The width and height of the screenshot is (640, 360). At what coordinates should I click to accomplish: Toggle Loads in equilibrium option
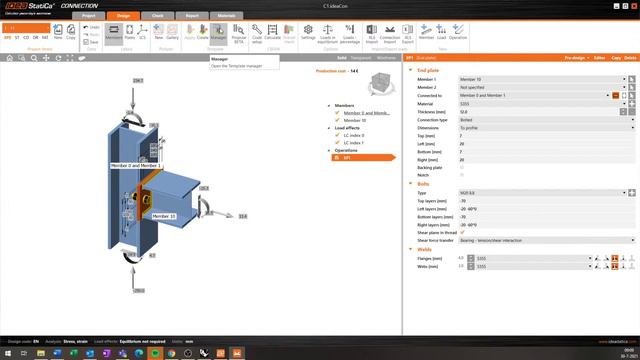click(328, 33)
